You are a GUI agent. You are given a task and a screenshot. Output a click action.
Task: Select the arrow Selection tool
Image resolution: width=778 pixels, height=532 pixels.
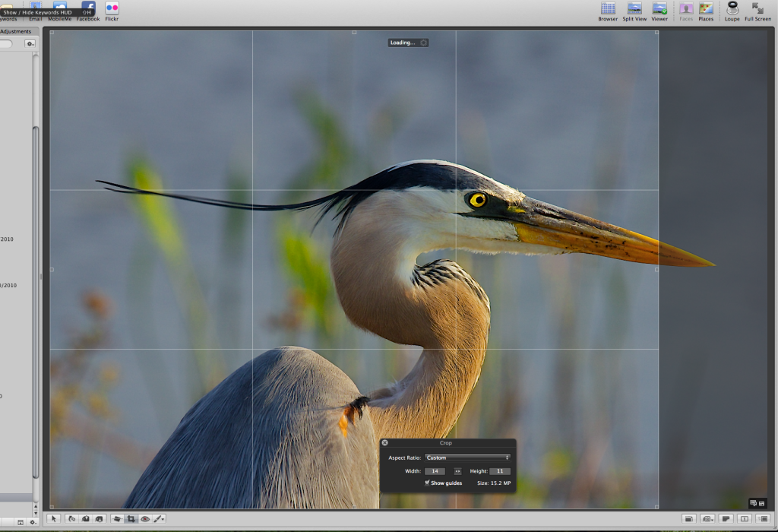coord(53,519)
